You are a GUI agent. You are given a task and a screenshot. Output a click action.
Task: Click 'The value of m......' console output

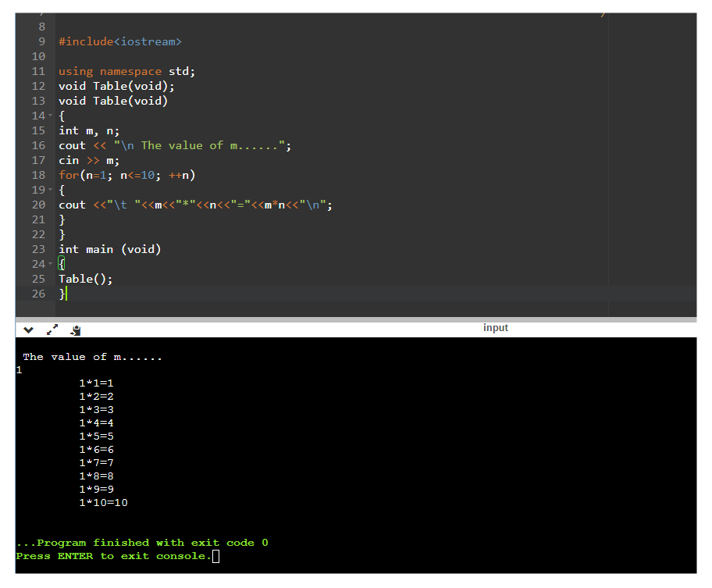[92, 357]
